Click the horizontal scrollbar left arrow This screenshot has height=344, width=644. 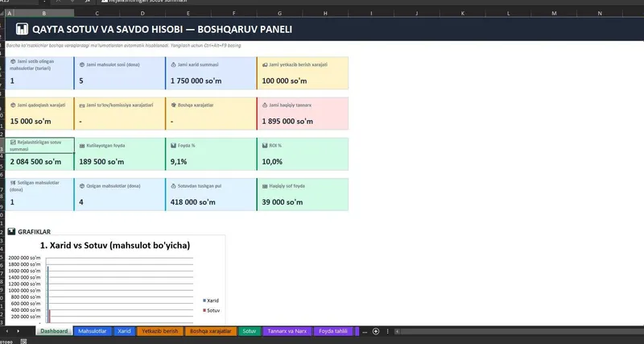pyautogui.click(x=397, y=331)
